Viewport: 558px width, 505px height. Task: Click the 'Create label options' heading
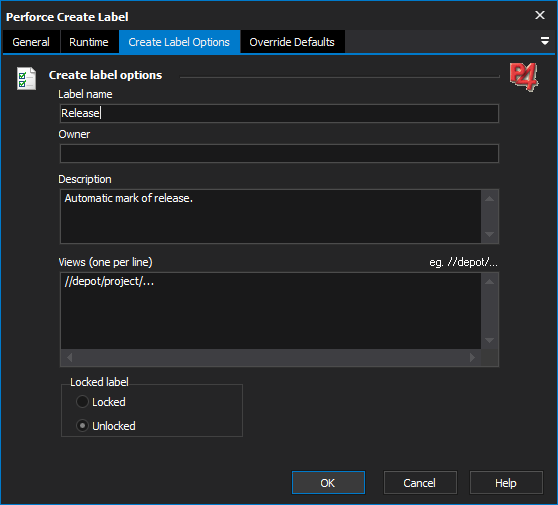[x=105, y=75]
